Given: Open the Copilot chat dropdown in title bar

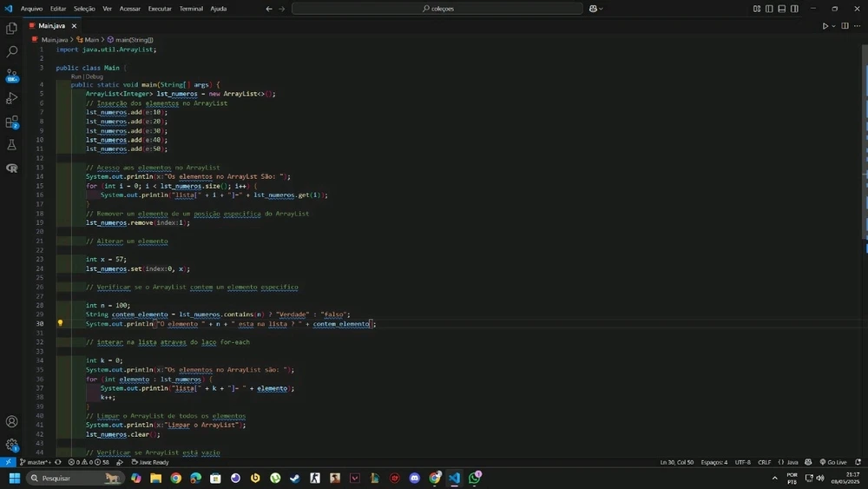Looking at the screenshot, I should point(601,9).
